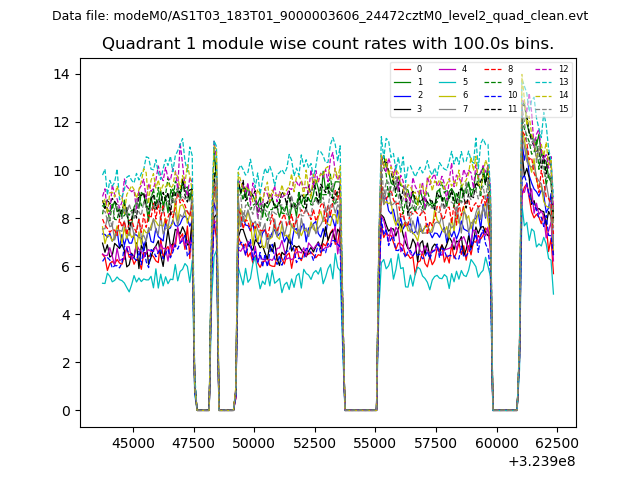Click the x-axis tick label 55000
Screen dimensions: 640x480
tap(375, 442)
